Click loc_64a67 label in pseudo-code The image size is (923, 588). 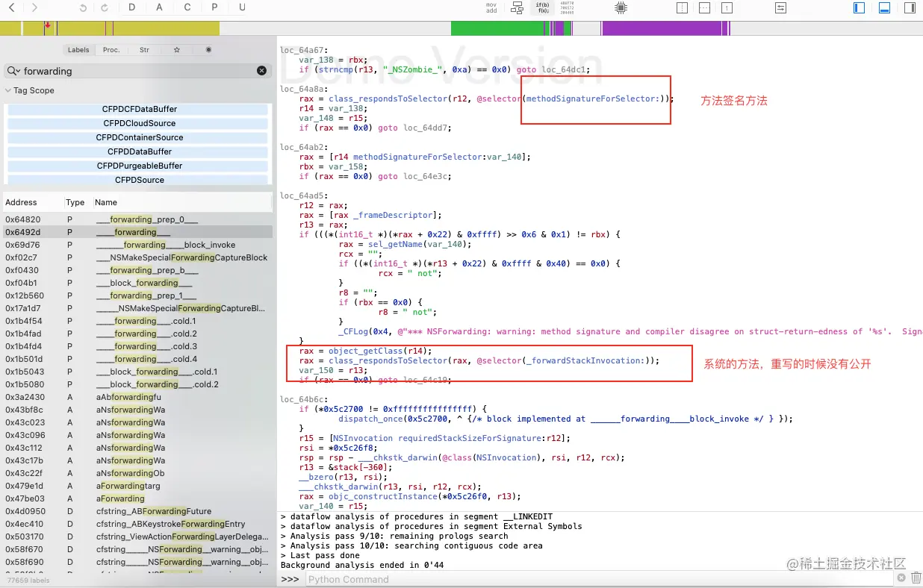[302, 50]
